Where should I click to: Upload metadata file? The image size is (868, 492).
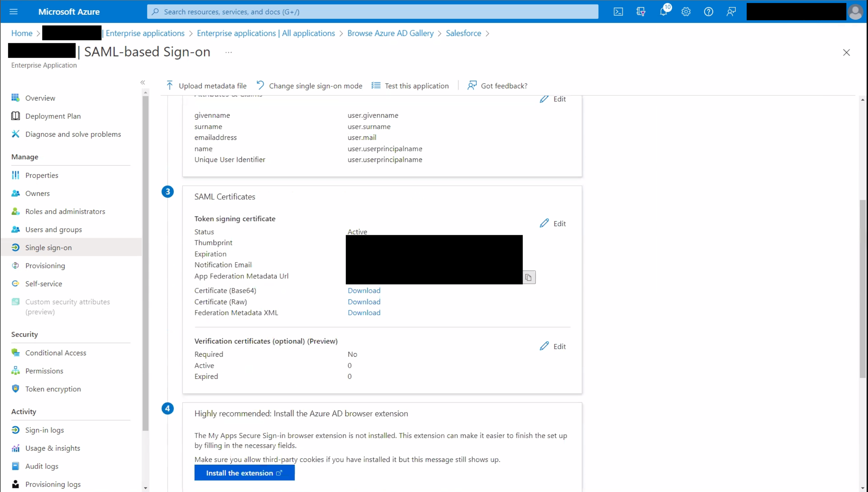(206, 86)
